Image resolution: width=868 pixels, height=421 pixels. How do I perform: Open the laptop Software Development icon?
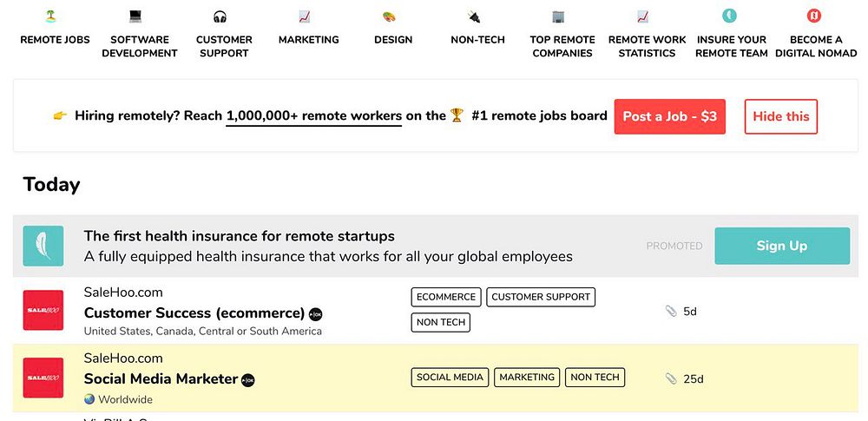[x=135, y=16]
